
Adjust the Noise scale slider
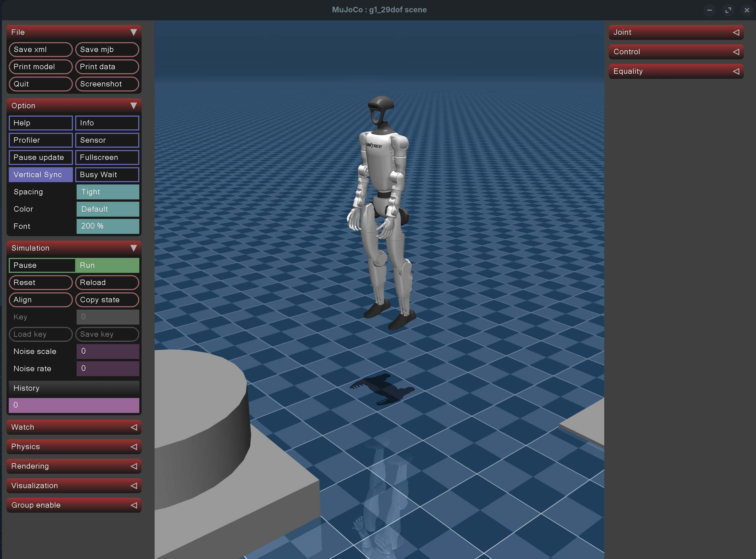click(x=108, y=351)
